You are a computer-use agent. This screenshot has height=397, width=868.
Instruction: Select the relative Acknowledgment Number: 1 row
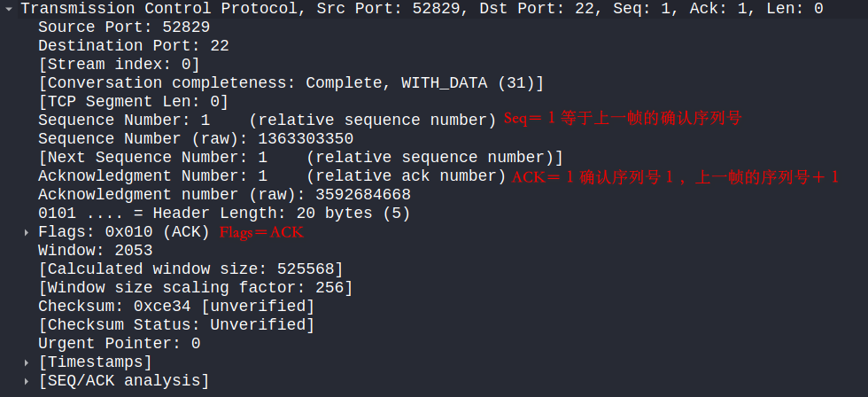(272, 176)
